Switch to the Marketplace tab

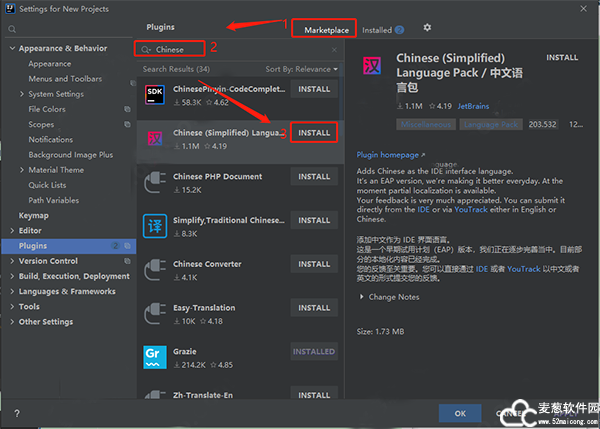coord(325,30)
